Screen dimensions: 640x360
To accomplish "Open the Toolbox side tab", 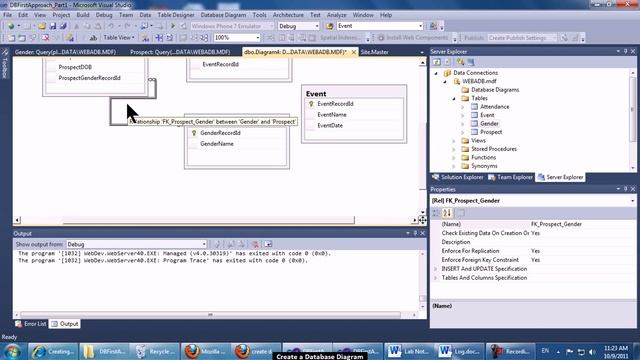I will 5,64.
